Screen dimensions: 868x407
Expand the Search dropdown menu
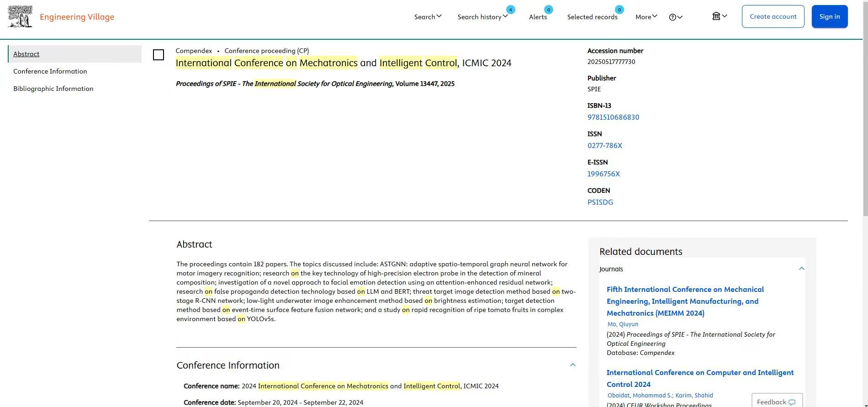[x=428, y=17]
